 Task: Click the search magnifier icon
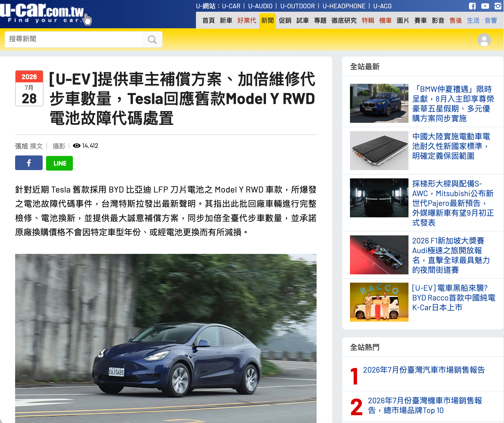click(x=152, y=39)
